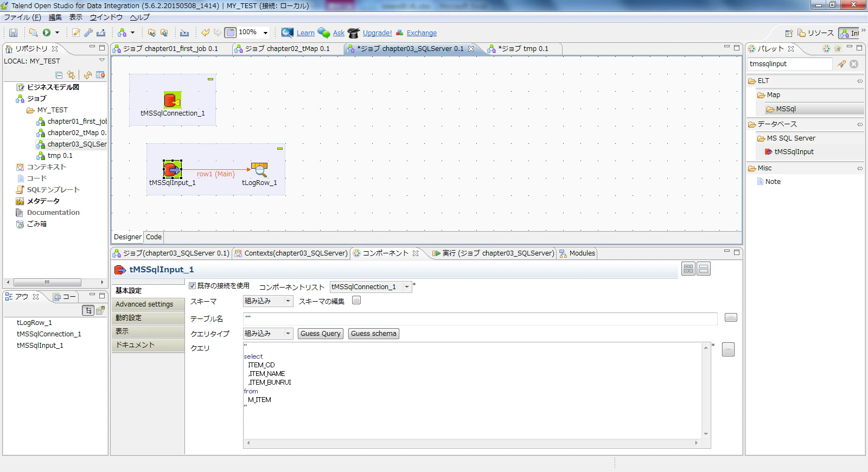Open the 100% zoom level dropdown

pyautogui.click(x=265, y=33)
